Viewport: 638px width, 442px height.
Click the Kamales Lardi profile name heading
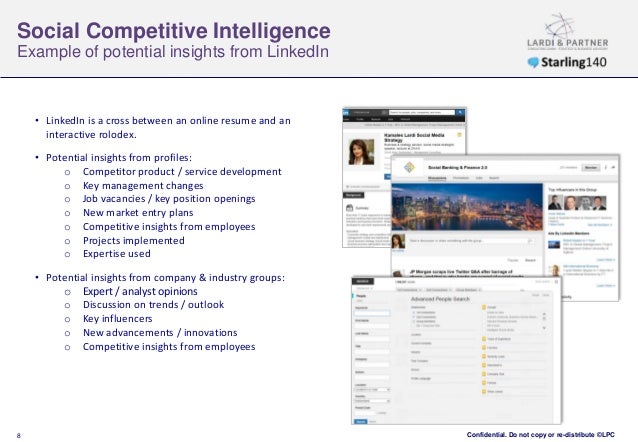coord(414,137)
